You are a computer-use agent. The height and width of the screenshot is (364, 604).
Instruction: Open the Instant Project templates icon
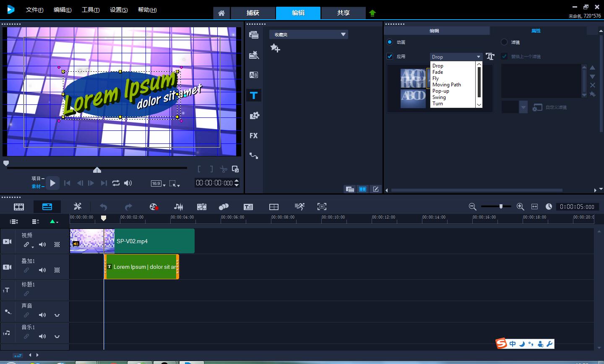[254, 55]
